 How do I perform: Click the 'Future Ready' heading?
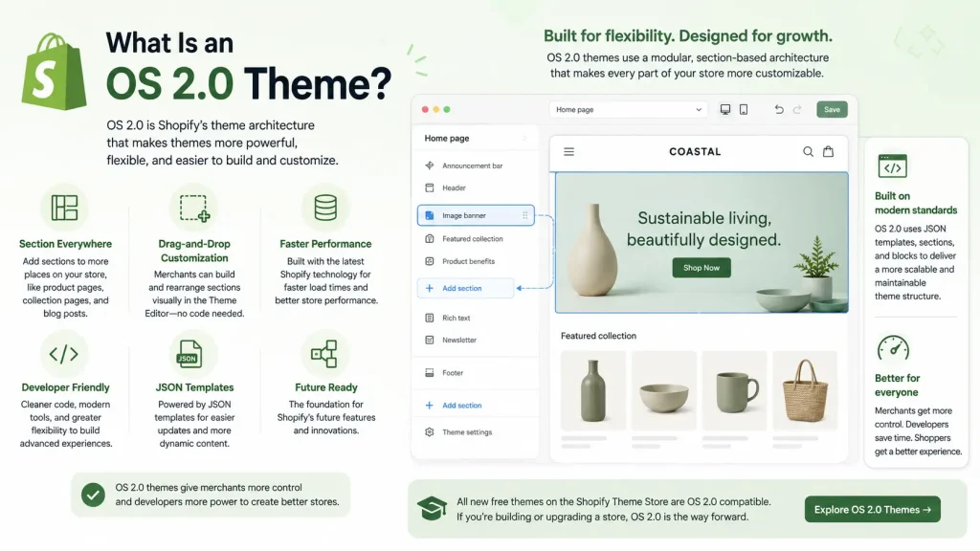tap(325, 387)
